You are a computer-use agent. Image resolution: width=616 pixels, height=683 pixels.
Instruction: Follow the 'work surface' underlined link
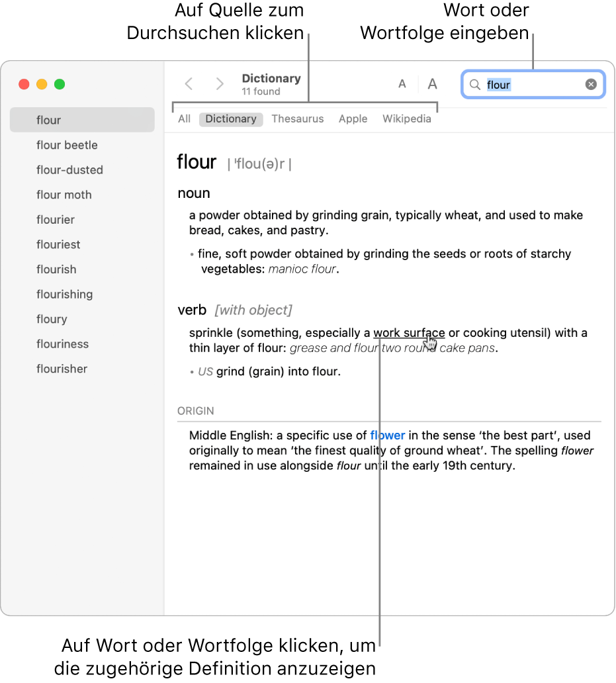click(409, 333)
